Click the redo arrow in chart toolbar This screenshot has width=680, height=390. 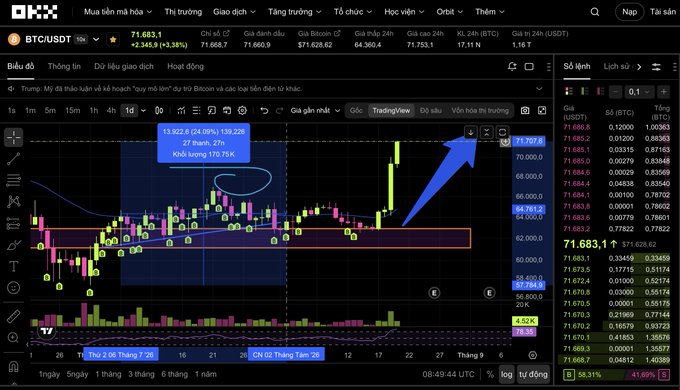coord(280,110)
